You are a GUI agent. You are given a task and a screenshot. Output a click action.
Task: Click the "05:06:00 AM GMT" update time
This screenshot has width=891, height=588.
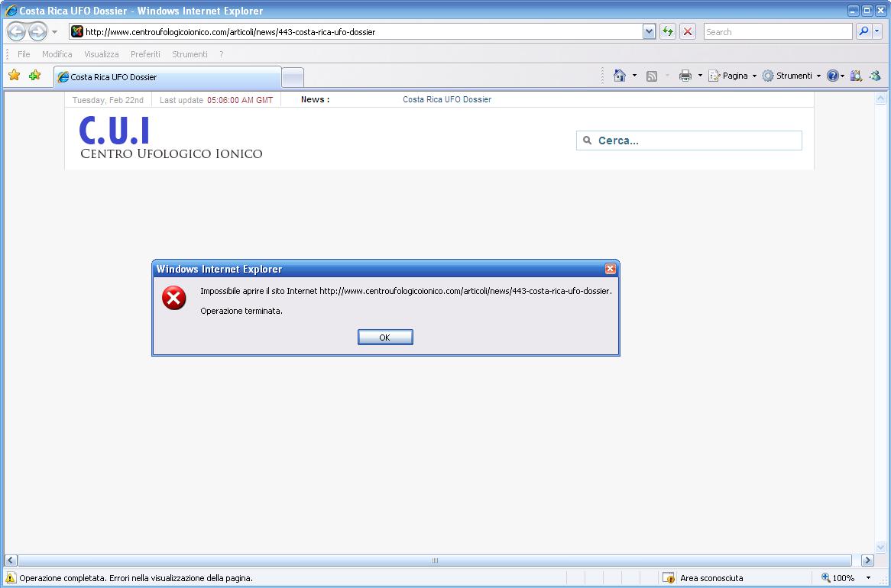click(240, 100)
